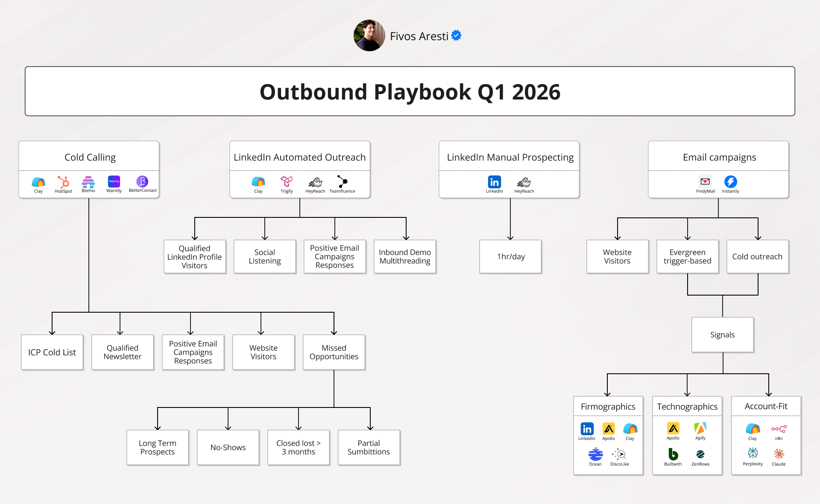
Task: Click the Social Listening box
Action: coord(265,257)
